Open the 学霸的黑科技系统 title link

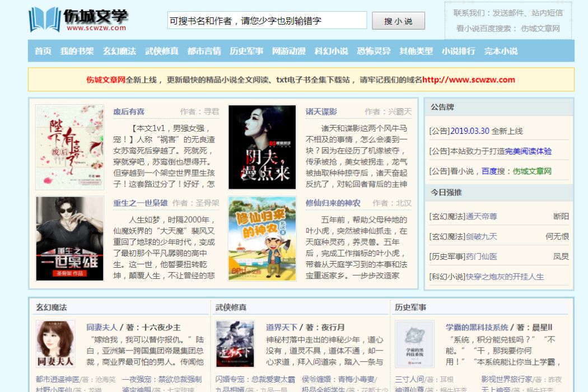[x=477, y=328]
